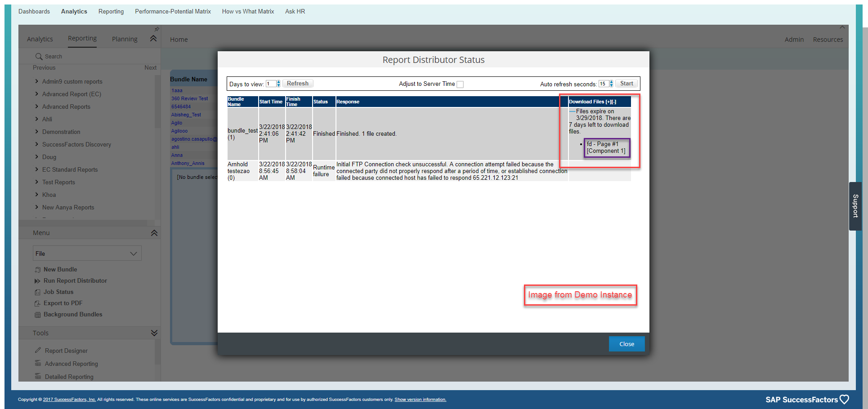Click the Export to PDF icon
Screen dimensions: 868x409
coord(38,303)
